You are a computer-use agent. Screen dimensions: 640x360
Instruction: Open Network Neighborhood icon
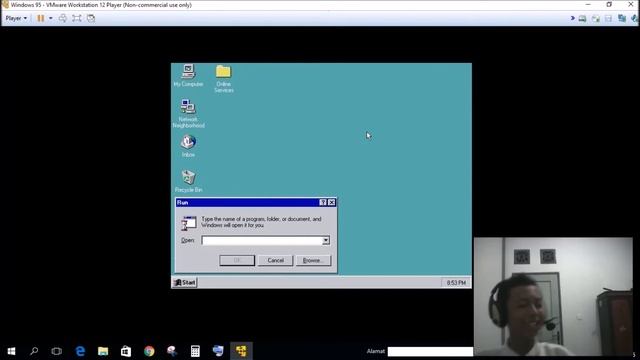coord(188,113)
